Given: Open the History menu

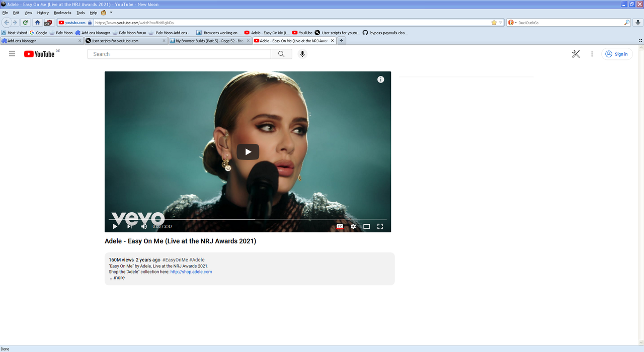Looking at the screenshot, I should pyautogui.click(x=43, y=13).
